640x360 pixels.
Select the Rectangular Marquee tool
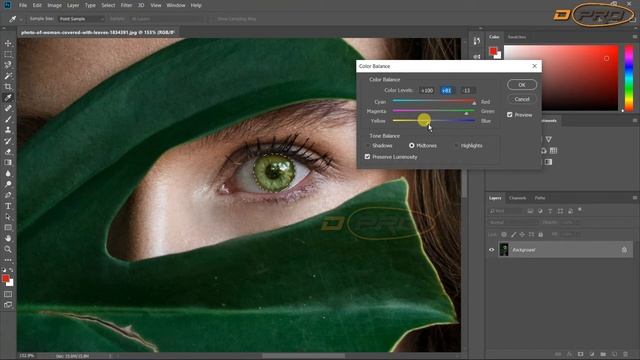8,54
